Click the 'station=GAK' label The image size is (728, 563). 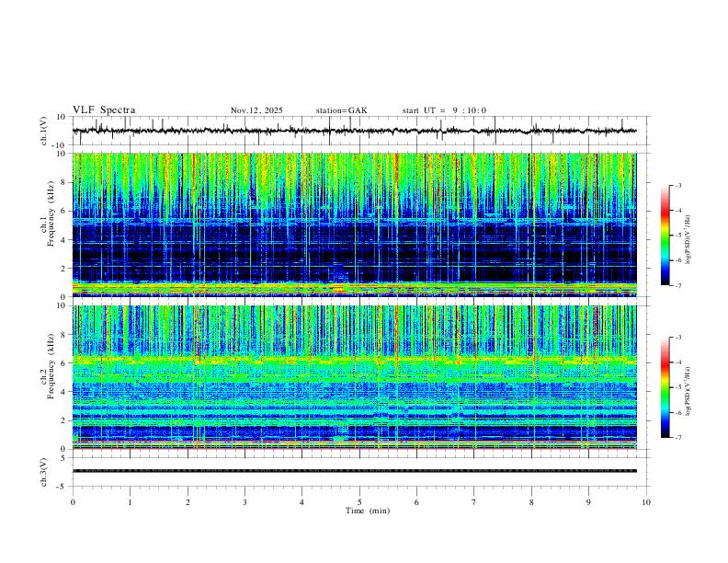click(342, 110)
